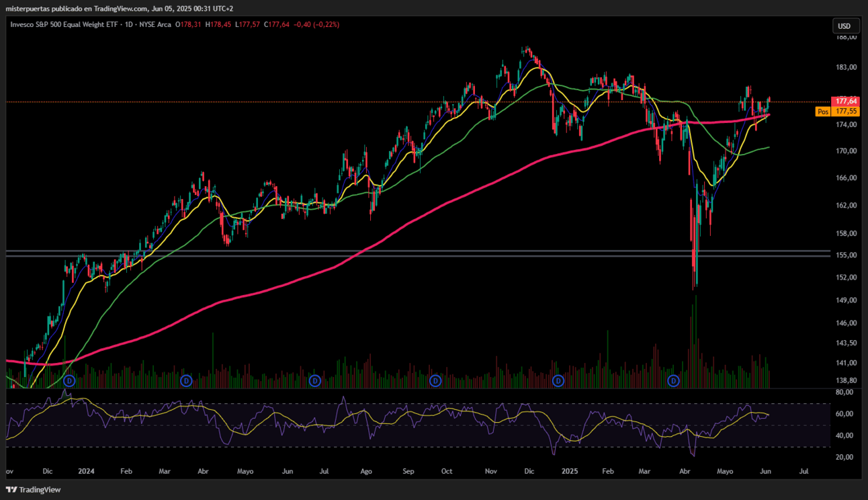
Task: Click the '138,80' price axis label
Action: pyautogui.click(x=846, y=380)
